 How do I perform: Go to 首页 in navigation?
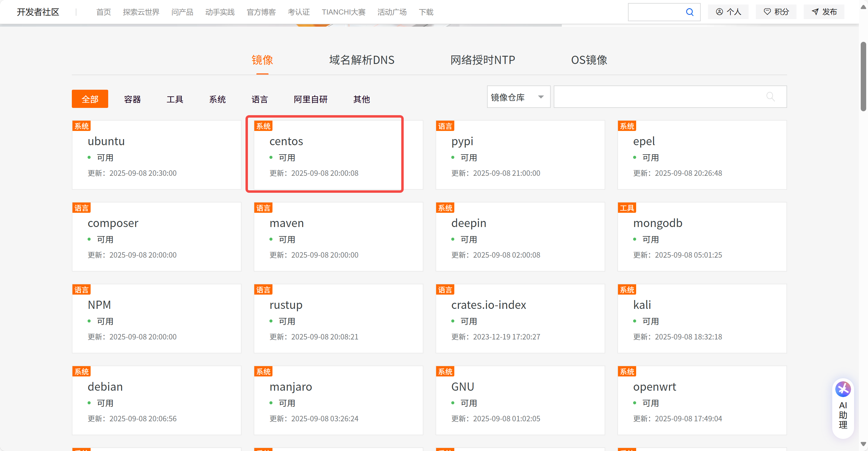pyautogui.click(x=103, y=12)
